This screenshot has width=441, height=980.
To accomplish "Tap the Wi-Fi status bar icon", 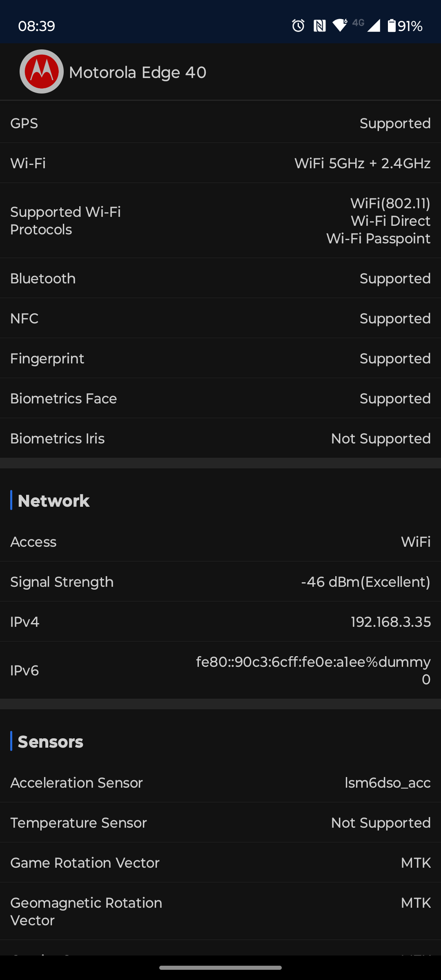I will pyautogui.click(x=340, y=25).
